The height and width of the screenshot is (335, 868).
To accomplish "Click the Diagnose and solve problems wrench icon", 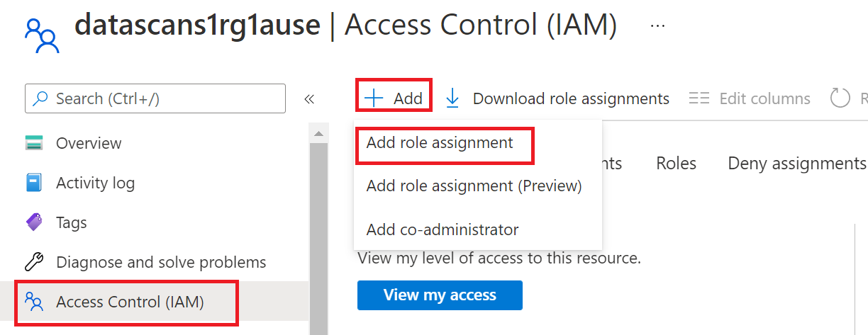I will (x=34, y=263).
